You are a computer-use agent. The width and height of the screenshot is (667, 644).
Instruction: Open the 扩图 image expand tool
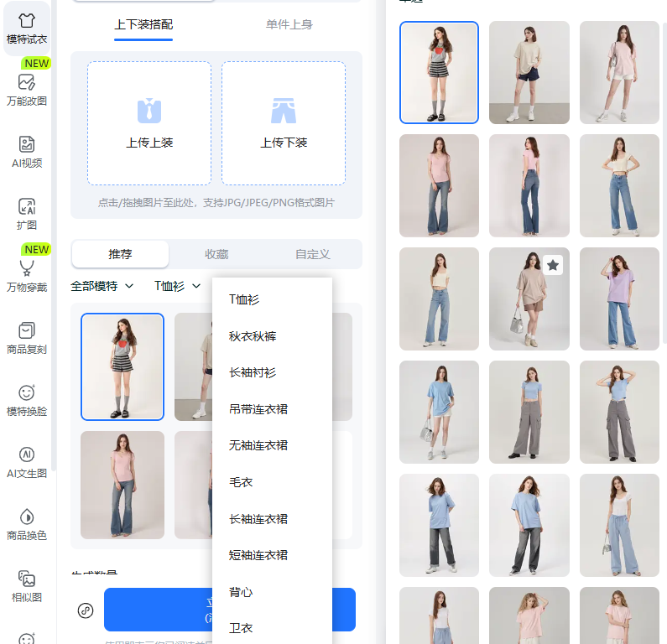tap(26, 214)
